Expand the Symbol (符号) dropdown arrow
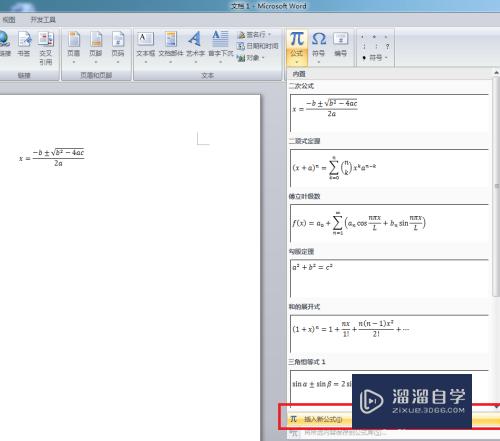This screenshot has height=441, width=500. [319, 62]
